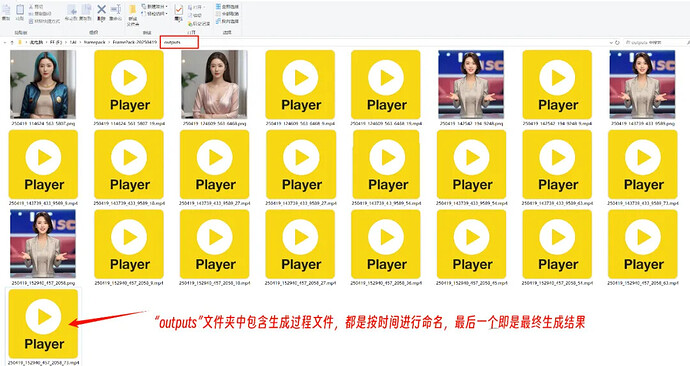Click Select none in the ribbon
This screenshot has height=366, width=690.
click(x=228, y=14)
